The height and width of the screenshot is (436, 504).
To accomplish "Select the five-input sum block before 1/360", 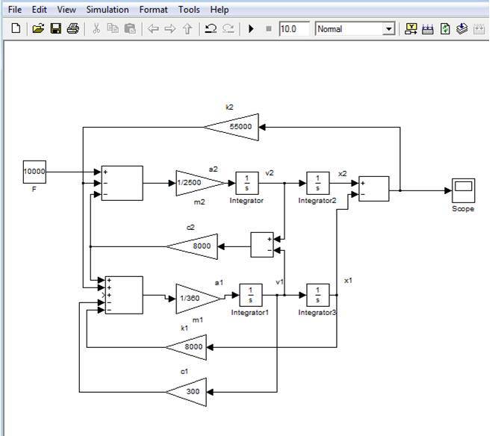I will pos(124,295).
